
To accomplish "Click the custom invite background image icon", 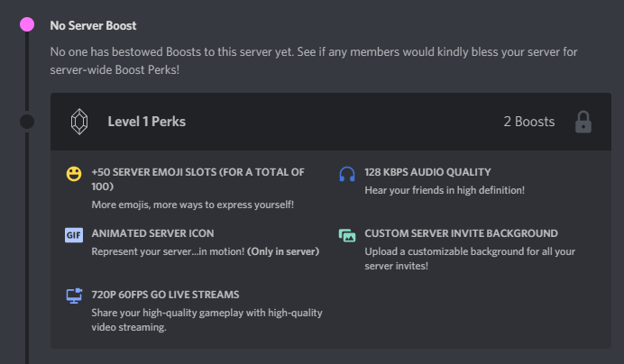I will click(347, 235).
